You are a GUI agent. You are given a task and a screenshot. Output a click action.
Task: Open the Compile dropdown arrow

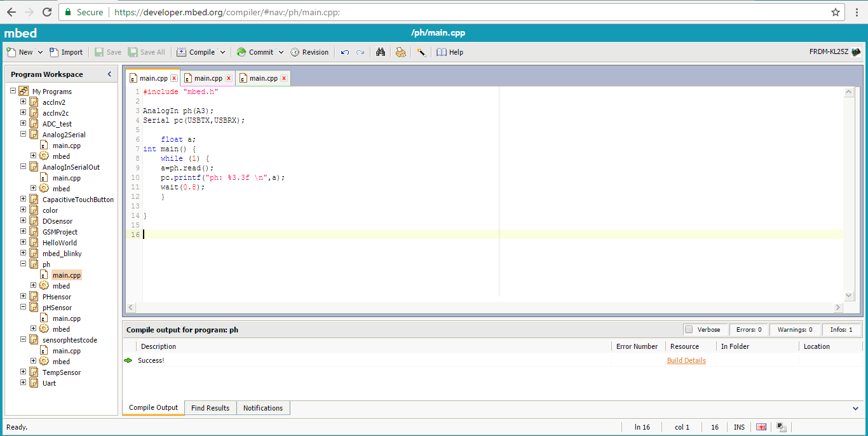(223, 52)
